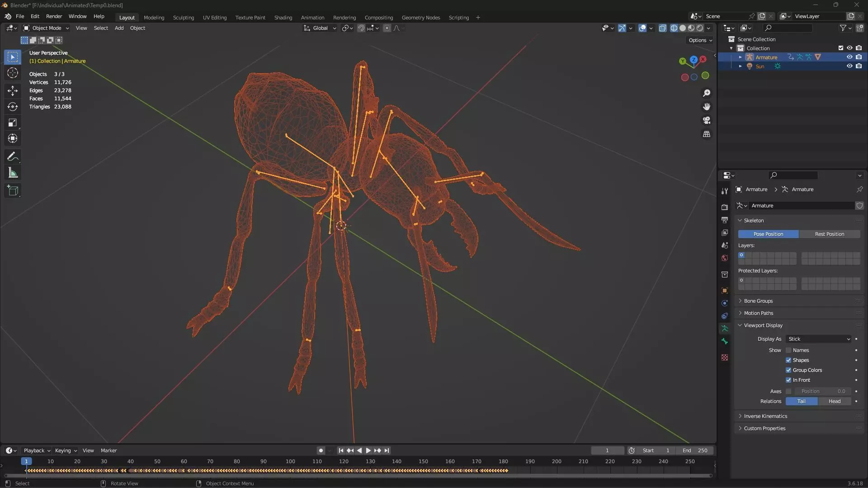Open the Object properties tab
Image resolution: width=868 pixels, height=488 pixels.
click(725, 291)
